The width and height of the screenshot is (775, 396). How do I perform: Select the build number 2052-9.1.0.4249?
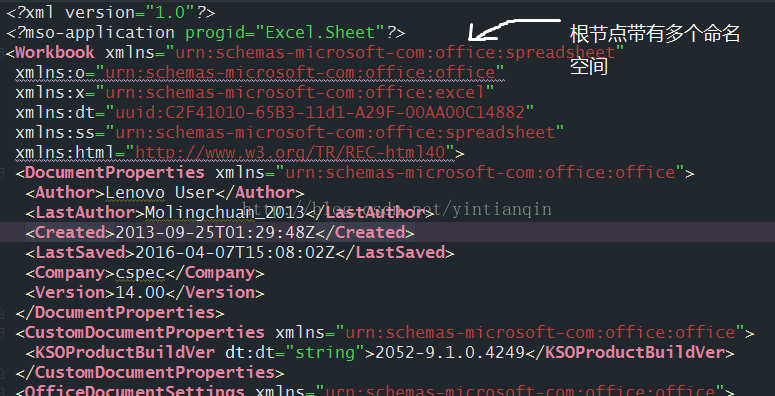point(450,352)
